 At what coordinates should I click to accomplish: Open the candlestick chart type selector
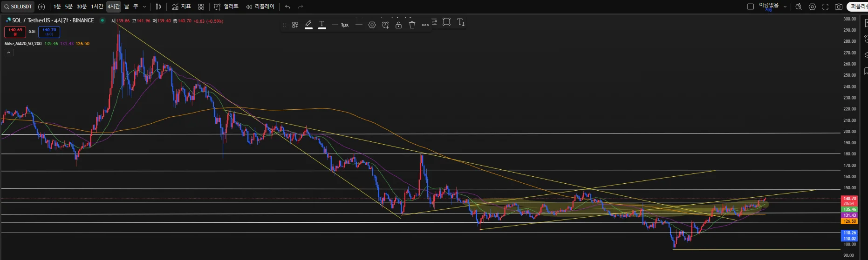click(158, 7)
